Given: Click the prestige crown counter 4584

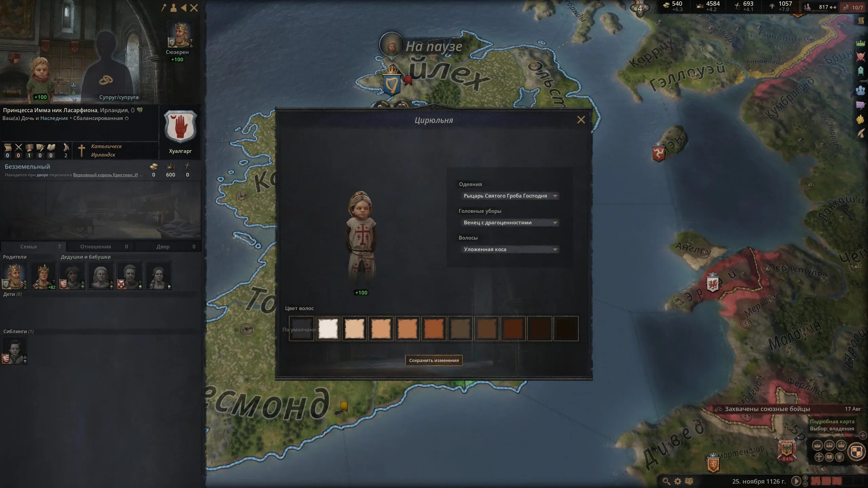Looking at the screenshot, I should point(709,6).
